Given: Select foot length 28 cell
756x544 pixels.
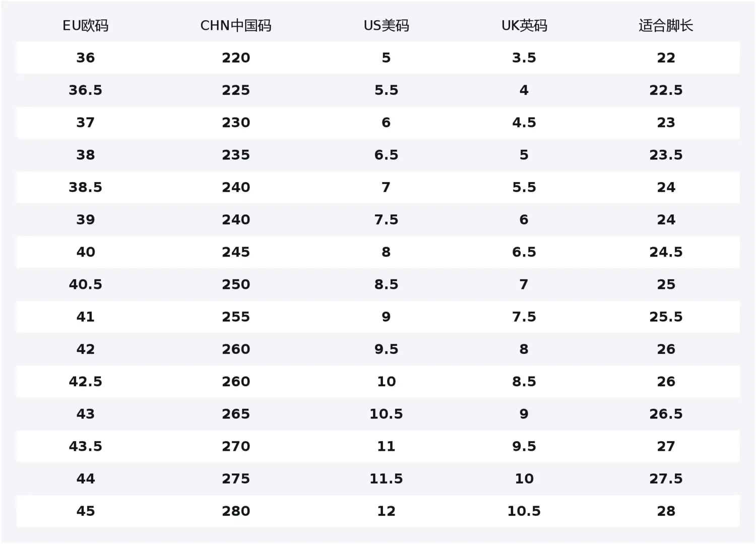Looking at the screenshot, I should (x=666, y=511).
